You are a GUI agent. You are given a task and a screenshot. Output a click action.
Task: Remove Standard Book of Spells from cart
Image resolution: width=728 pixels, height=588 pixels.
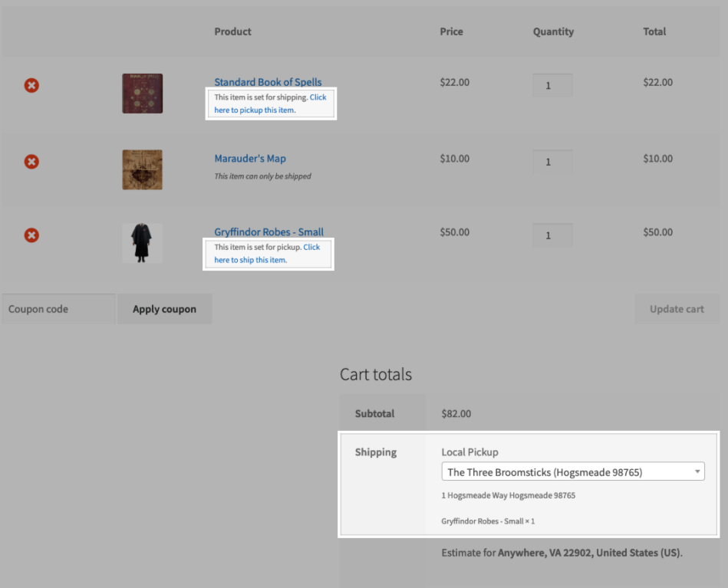31,85
